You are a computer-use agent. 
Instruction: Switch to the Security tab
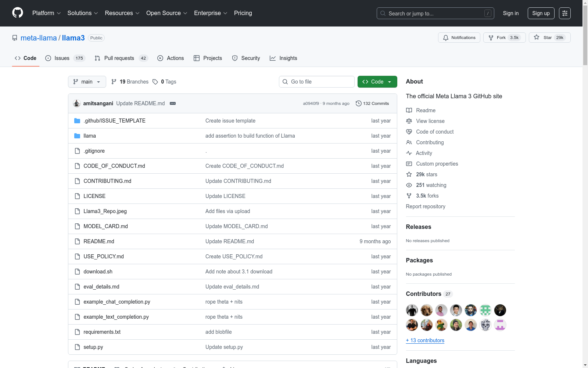coord(246,58)
